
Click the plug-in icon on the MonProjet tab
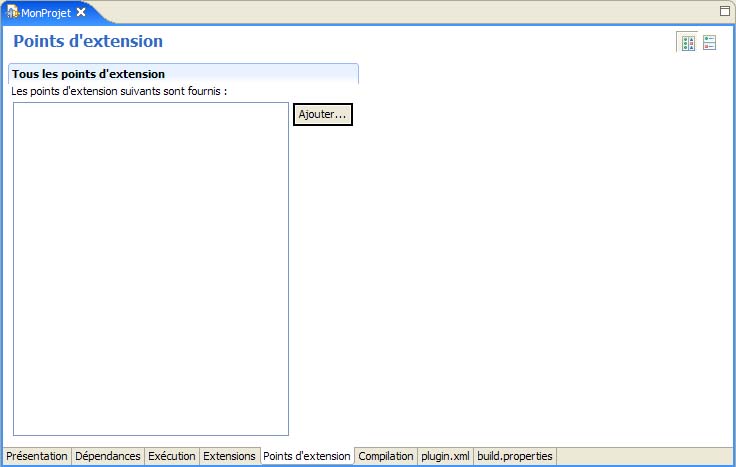[x=13, y=13]
